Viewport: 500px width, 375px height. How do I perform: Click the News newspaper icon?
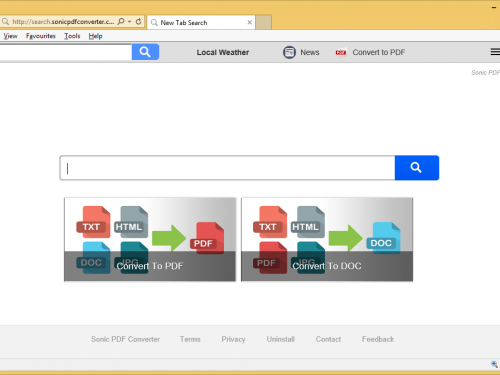click(289, 52)
